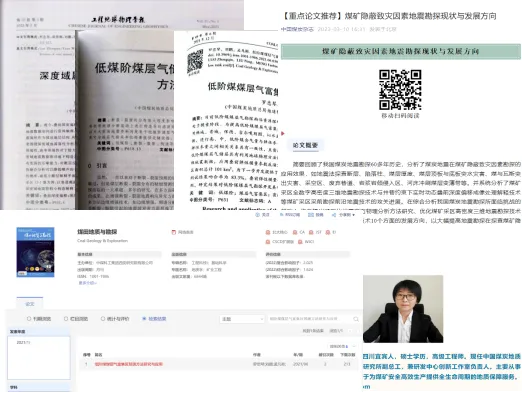522x393 pixels.
Task: Click the search magnifier icon beside the search field
Action: (x=356, y=319)
